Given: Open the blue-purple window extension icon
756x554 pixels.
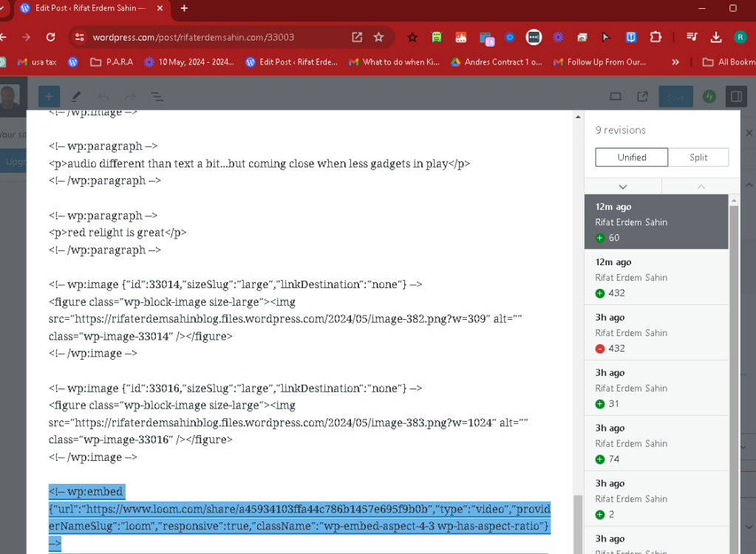Looking at the screenshot, I should (486, 38).
